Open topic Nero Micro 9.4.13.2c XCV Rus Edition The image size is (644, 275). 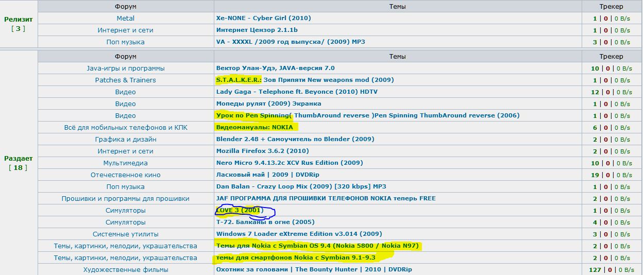pos(290,163)
